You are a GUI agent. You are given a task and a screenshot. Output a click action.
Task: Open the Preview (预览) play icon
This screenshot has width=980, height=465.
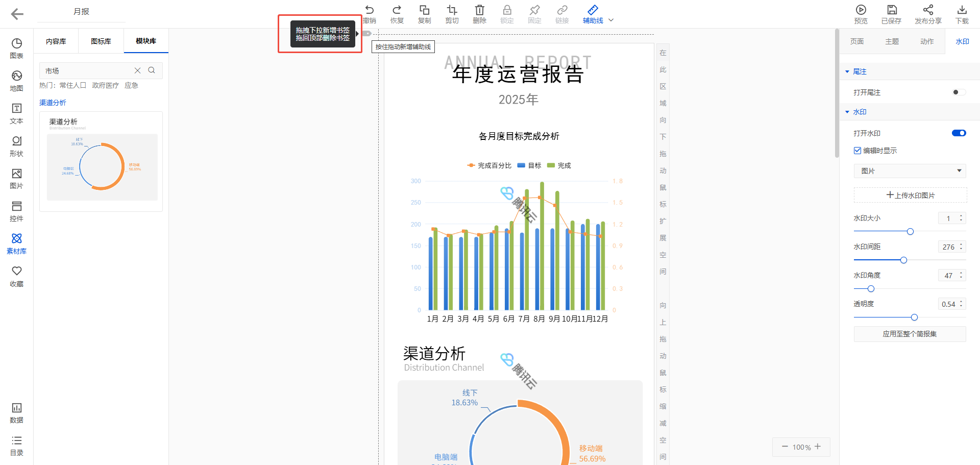[861, 10]
